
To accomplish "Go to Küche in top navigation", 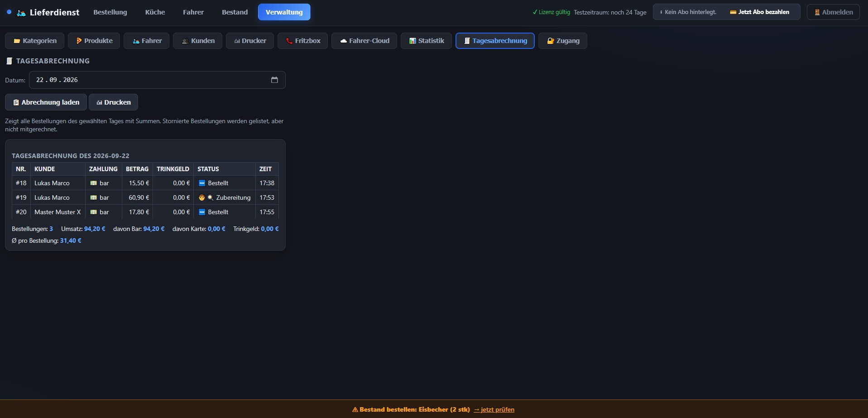I will (155, 12).
